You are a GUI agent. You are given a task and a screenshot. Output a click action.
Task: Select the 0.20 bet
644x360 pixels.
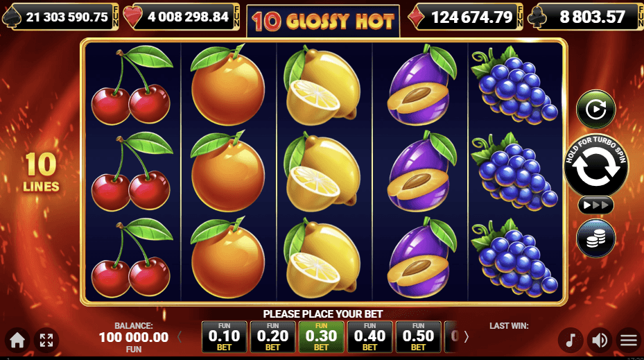[x=272, y=337]
